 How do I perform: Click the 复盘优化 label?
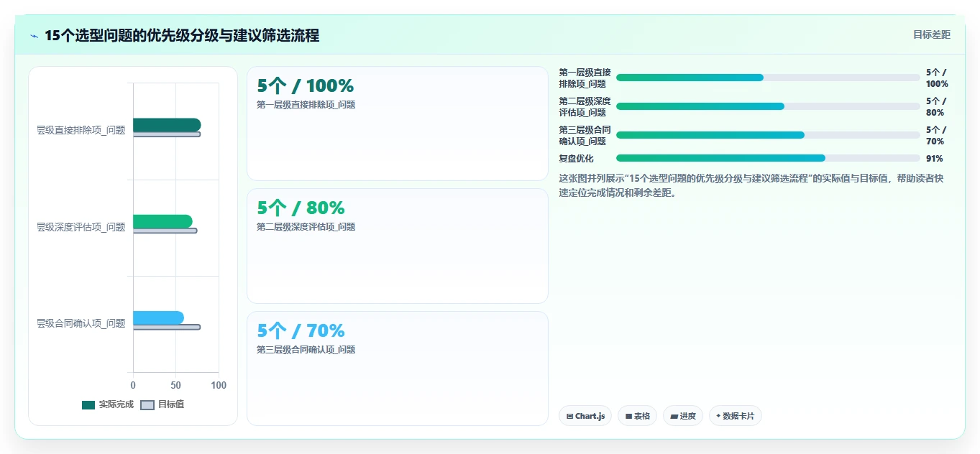576,159
